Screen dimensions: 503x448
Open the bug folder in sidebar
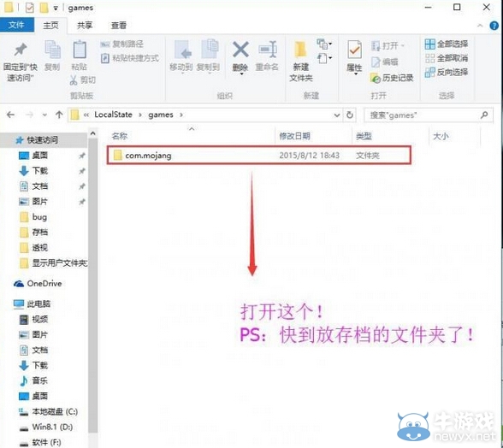click(x=33, y=217)
